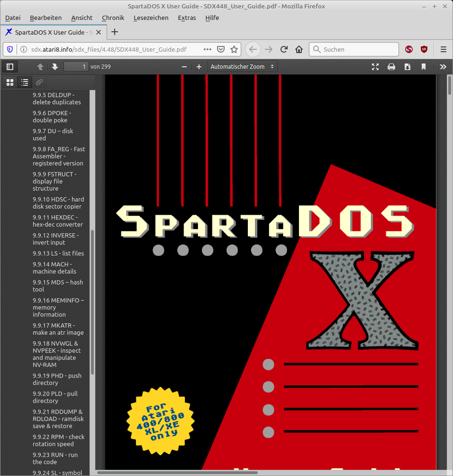The width and height of the screenshot is (453, 476).
Task: Jump to 9.9.7 DU disk used entry
Action: click(x=53, y=135)
